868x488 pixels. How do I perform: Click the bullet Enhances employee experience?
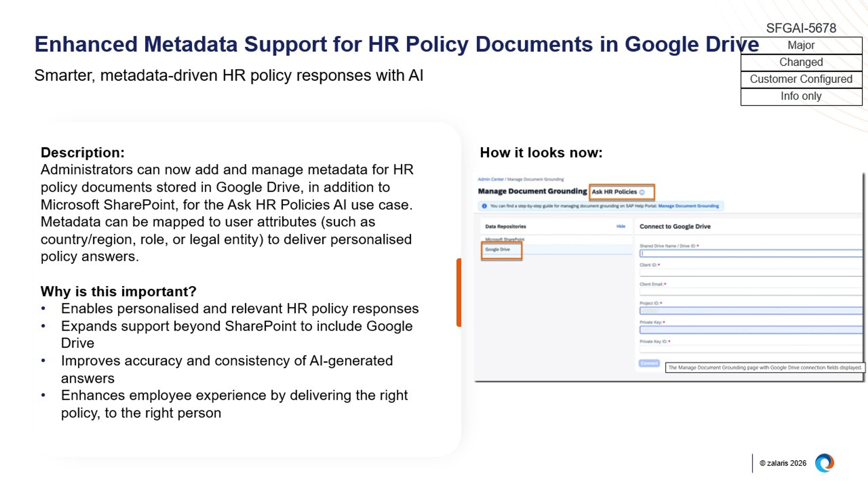[x=234, y=404]
